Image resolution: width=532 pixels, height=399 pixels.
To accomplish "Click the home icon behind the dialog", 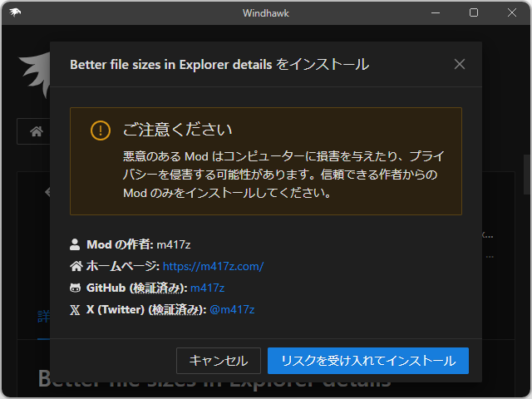I will (x=37, y=131).
